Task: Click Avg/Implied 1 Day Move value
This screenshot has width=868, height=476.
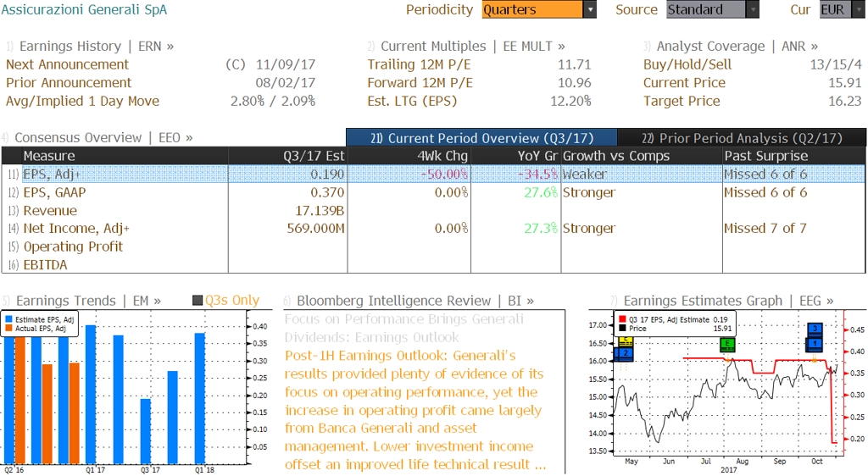Action: (273, 101)
